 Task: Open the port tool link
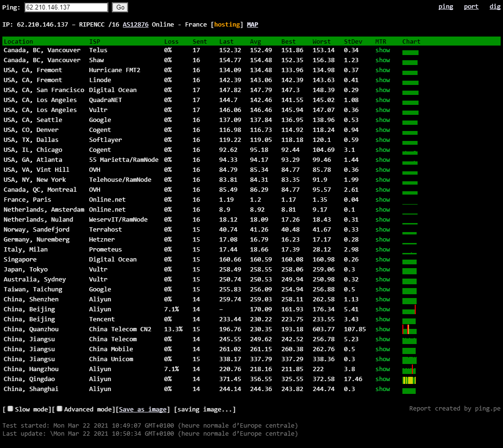[471, 7]
